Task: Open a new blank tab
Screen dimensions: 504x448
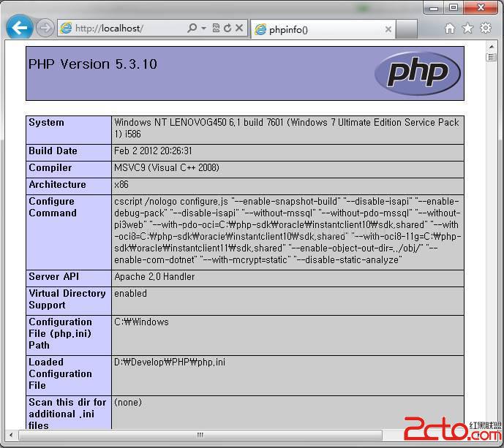Action: [407, 29]
